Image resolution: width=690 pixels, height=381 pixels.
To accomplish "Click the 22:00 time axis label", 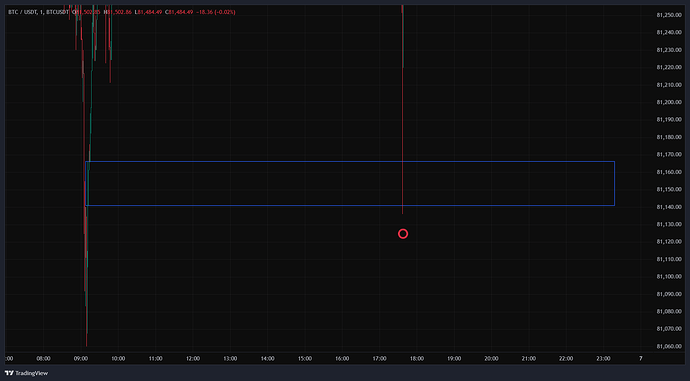I will point(566,359).
